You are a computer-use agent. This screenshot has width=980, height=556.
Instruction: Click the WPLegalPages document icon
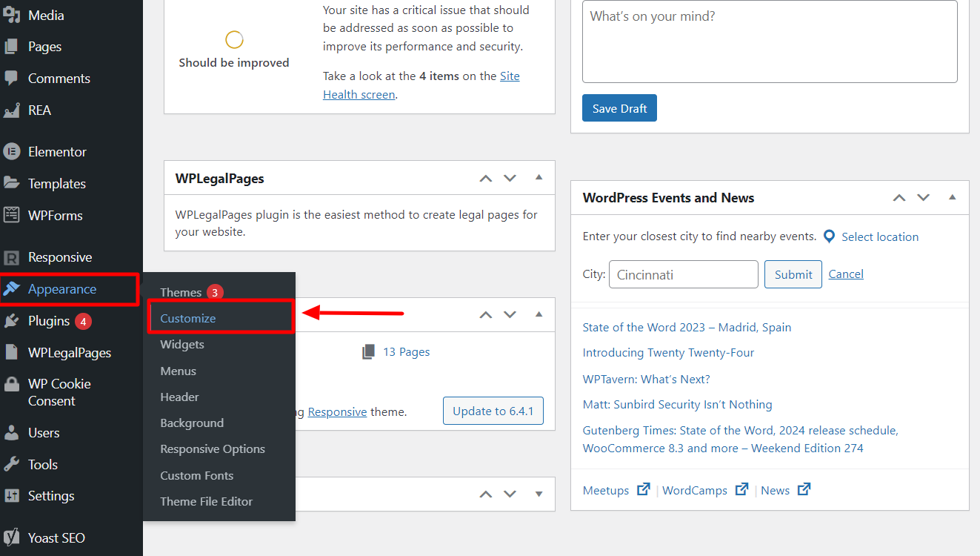pos(11,353)
